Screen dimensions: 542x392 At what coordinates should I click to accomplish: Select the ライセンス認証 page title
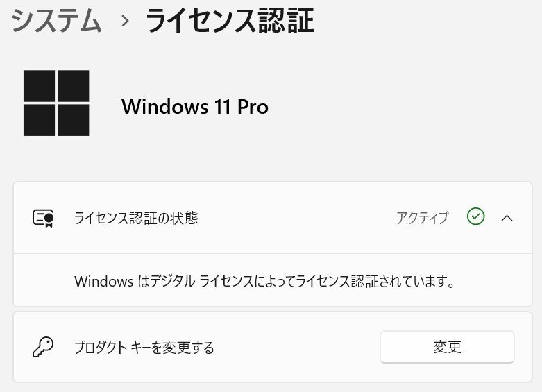tap(230, 20)
